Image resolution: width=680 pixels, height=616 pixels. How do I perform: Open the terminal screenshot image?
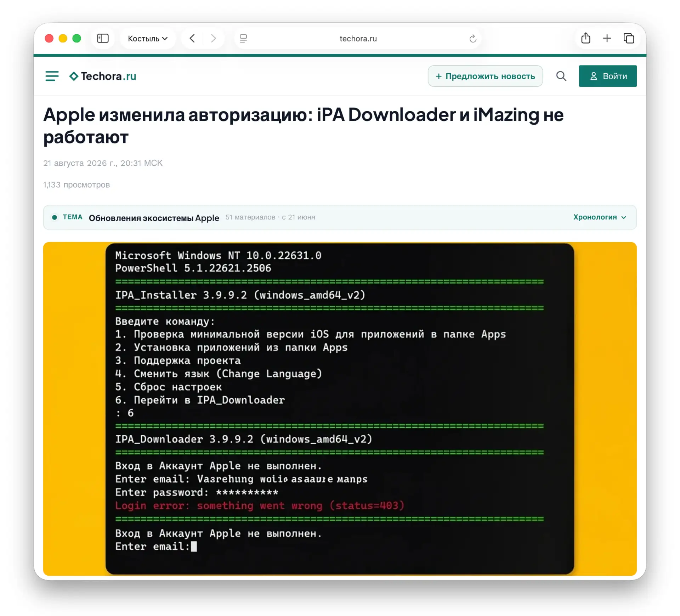tap(340, 409)
